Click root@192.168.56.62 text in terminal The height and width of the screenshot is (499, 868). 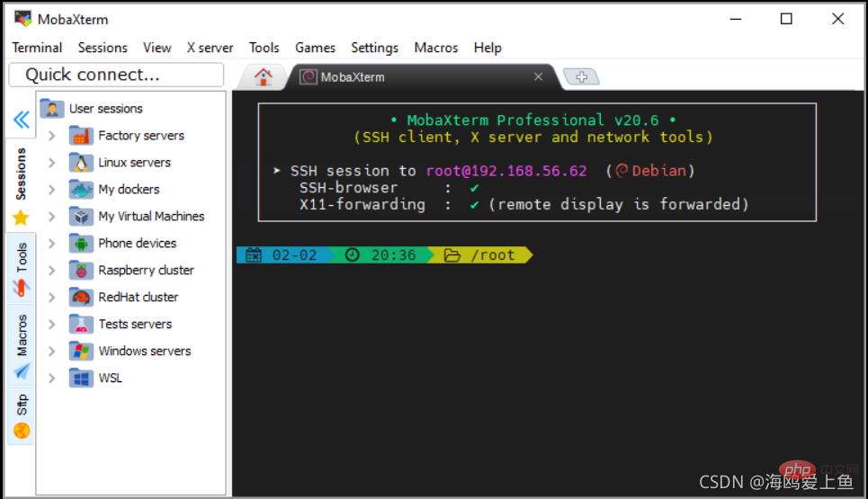(506, 171)
